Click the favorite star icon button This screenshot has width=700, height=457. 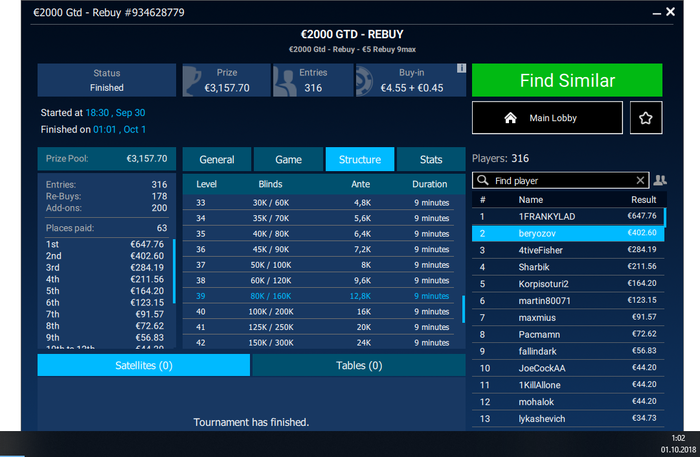click(646, 118)
